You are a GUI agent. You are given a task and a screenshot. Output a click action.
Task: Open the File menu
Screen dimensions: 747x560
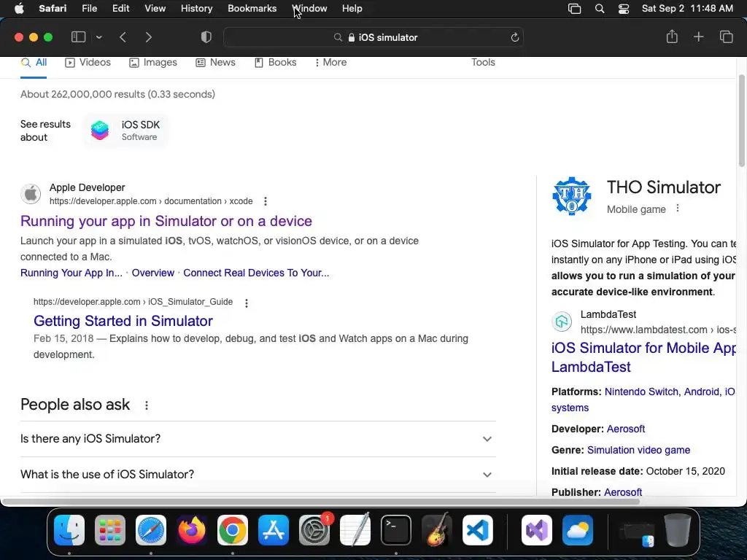coord(89,9)
